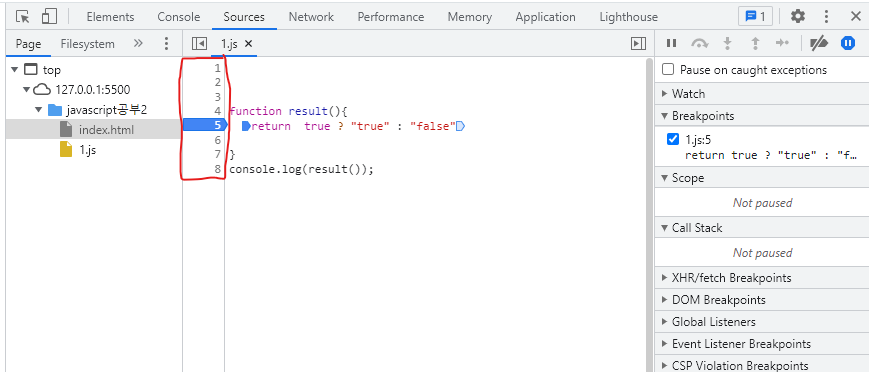Viewport: 869px width, 372px height.
Task: Switch to the Application tab
Action: (545, 17)
